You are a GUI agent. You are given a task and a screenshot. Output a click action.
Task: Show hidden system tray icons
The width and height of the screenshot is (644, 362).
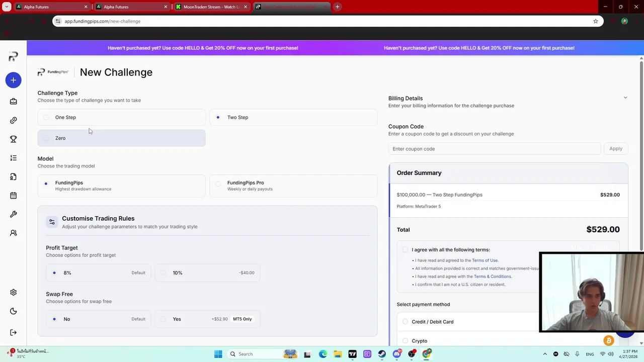(x=545, y=354)
